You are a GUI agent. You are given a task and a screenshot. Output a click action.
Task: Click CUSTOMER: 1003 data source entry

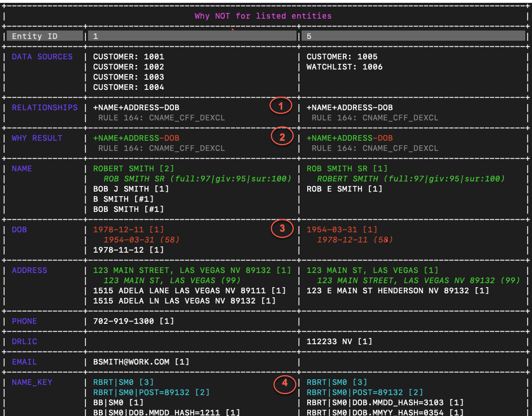point(129,77)
